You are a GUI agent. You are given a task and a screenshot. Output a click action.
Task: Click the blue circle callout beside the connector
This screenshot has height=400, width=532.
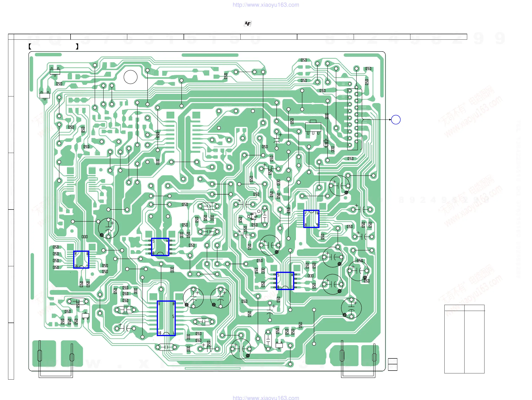click(x=396, y=119)
